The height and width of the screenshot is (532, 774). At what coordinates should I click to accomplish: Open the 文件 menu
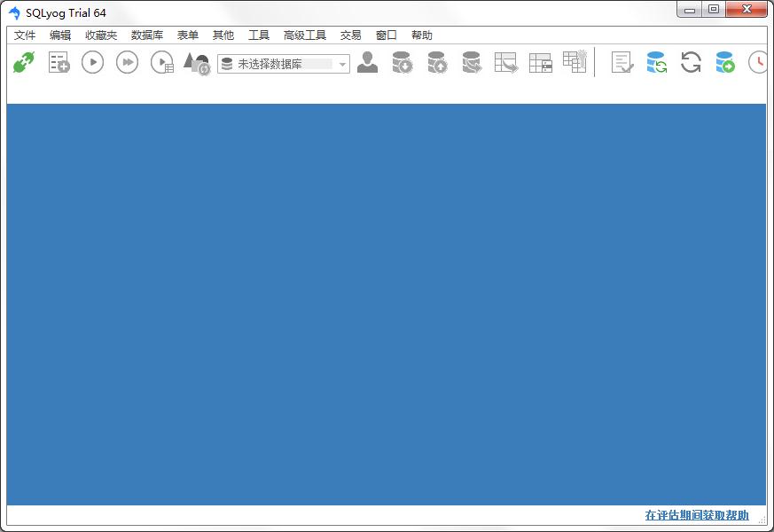pos(24,35)
